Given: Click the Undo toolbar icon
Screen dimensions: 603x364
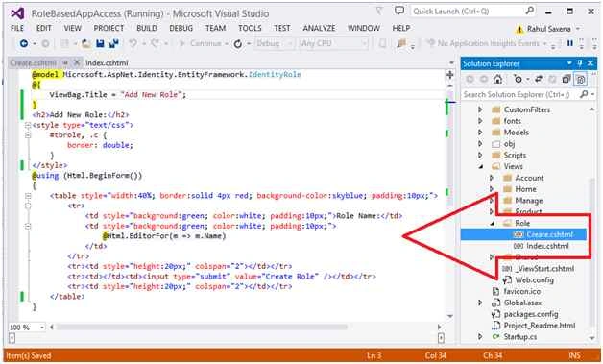Looking at the screenshot, I should 133,44.
